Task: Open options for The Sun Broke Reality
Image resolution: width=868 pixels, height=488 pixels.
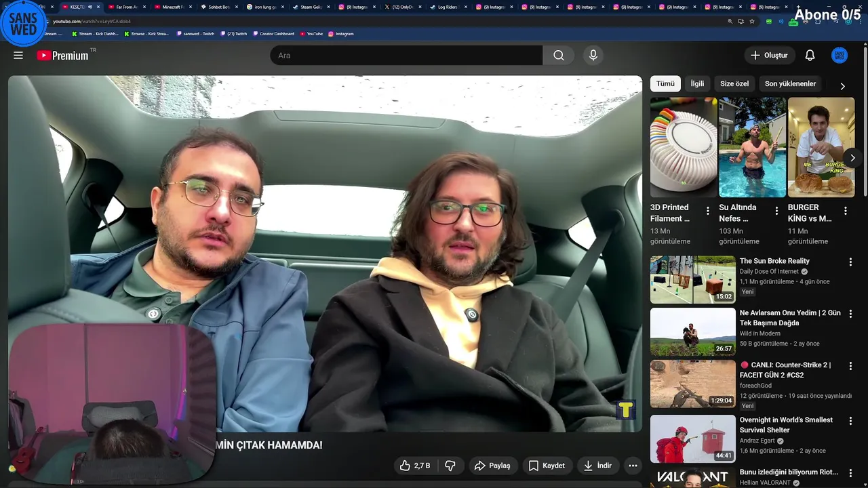Action: click(x=850, y=262)
